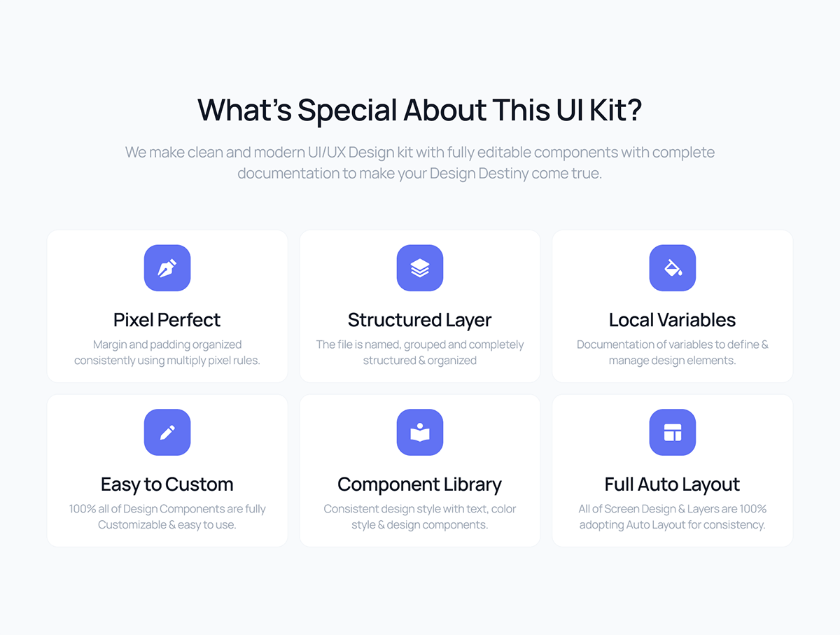
Task: Select the Structured Layer heading
Action: pos(420,320)
